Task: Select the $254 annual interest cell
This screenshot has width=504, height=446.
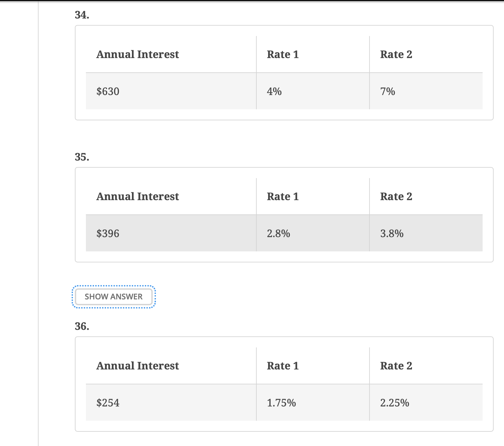Action: pos(171,403)
